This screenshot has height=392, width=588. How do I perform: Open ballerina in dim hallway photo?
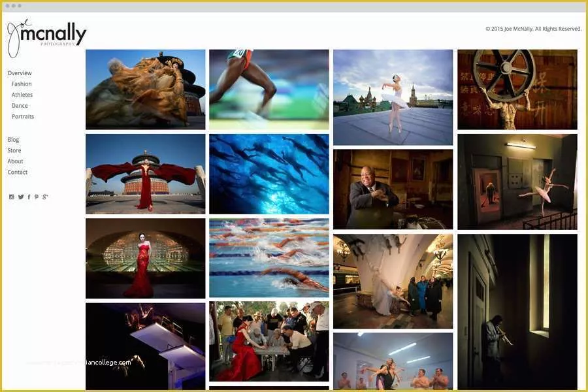tap(517, 182)
